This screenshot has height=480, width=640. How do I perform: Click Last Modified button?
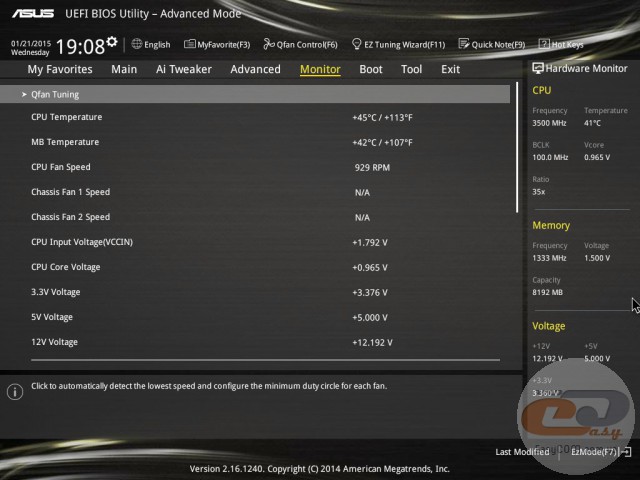click(x=522, y=452)
